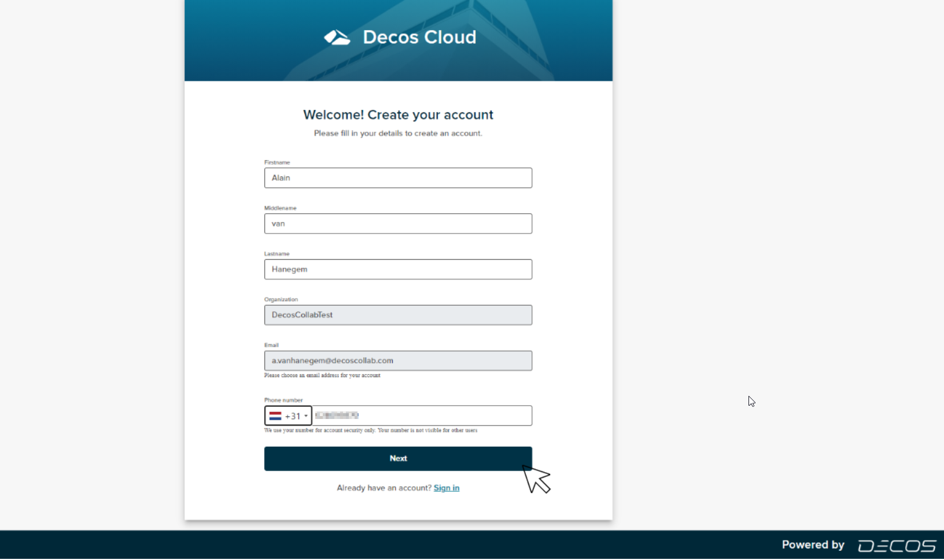Click the Decos Cloud logo icon
The width and height of the screenshot is (944, 560).
(x=337, y=38)
